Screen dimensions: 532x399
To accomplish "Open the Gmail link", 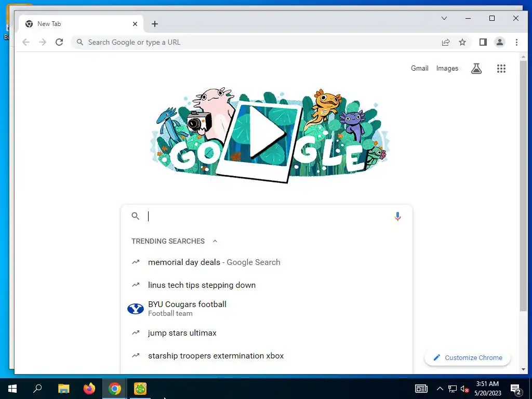I will [420, 68].
